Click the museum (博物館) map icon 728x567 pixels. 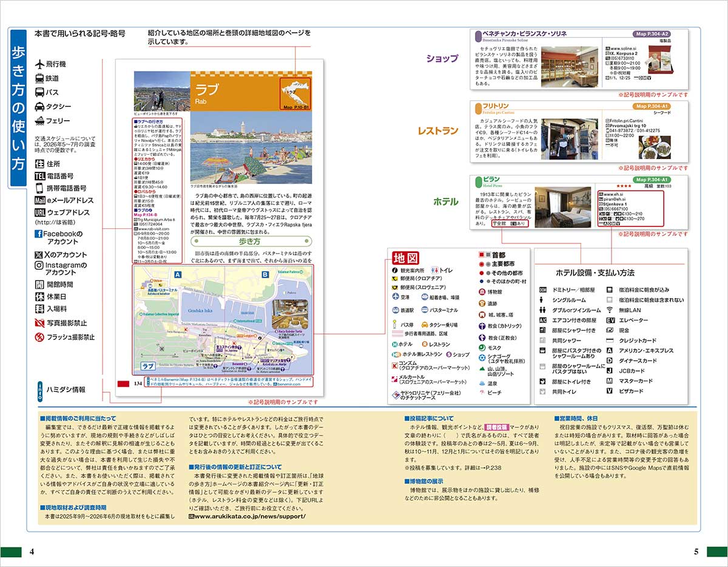482,292
